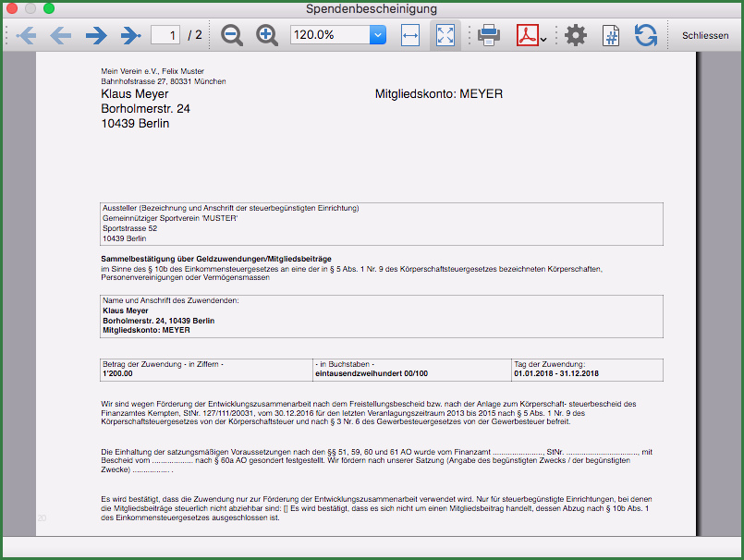Go to the previous page arrow
The height and width of the screenshot is (560, 744).
(x=60, y=36)
